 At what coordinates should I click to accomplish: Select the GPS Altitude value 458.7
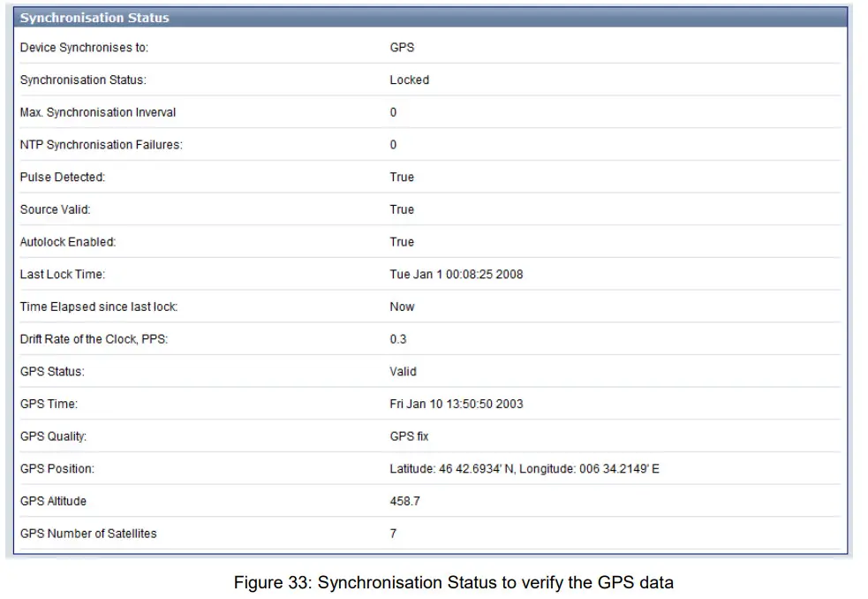click(402, 501)
